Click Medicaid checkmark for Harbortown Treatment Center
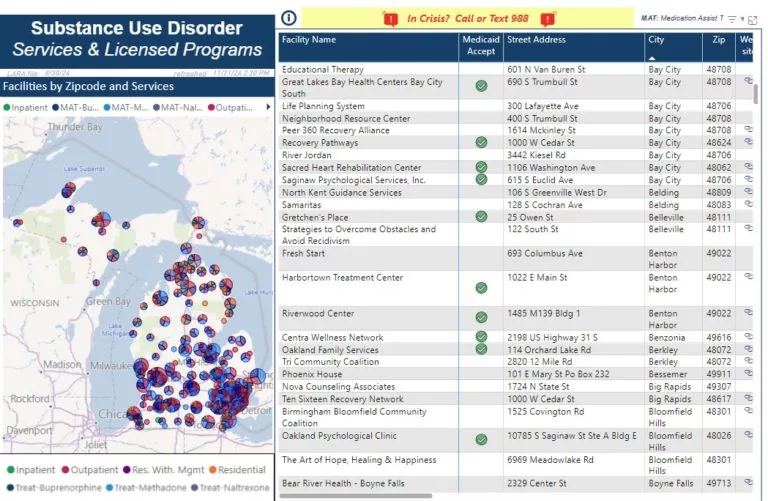Screen dimensions: 768x501 [x=481, y=288]
